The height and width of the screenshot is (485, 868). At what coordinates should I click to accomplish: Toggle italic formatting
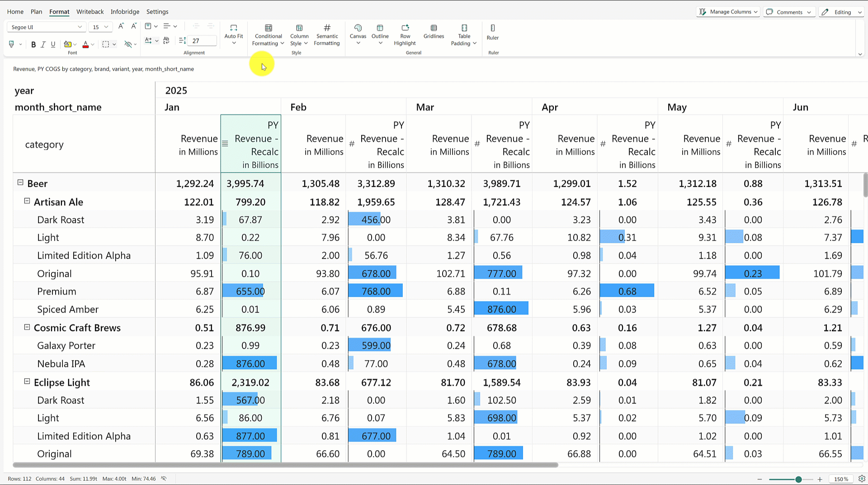(43, 44)
